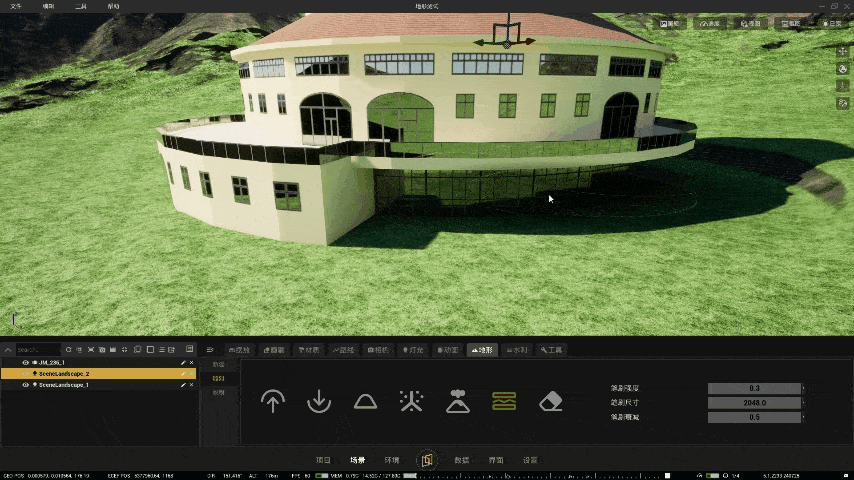
Task: Select the SceneLandscape_1 row in outliner
Action: tap(99, 385)
